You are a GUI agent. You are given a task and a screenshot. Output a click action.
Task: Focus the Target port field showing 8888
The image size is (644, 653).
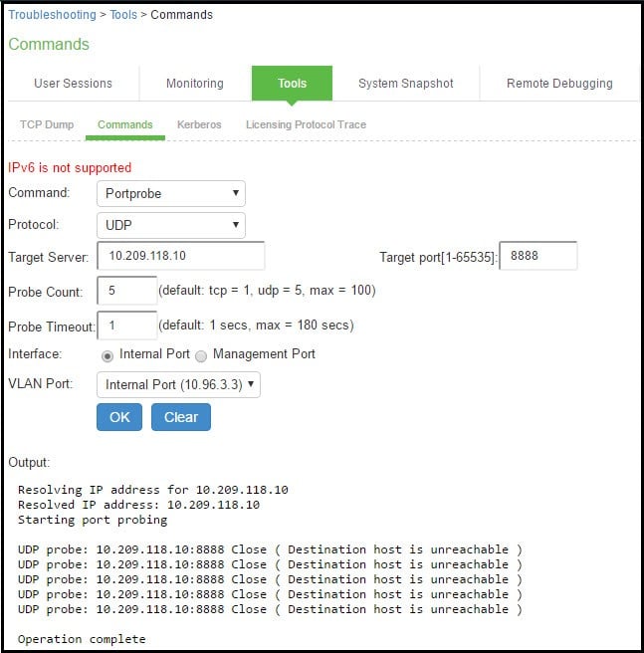click(x=537, y=256)
